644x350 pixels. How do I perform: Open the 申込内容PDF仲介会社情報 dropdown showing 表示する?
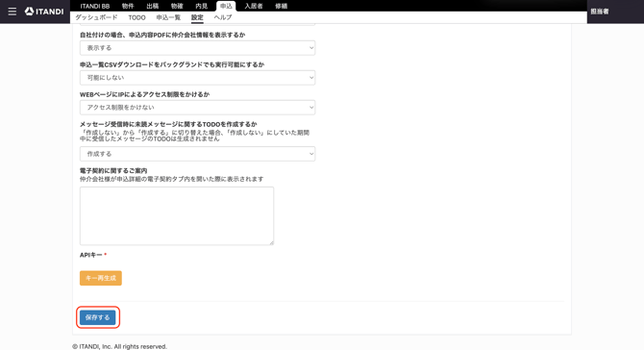[x=197, y=48]
